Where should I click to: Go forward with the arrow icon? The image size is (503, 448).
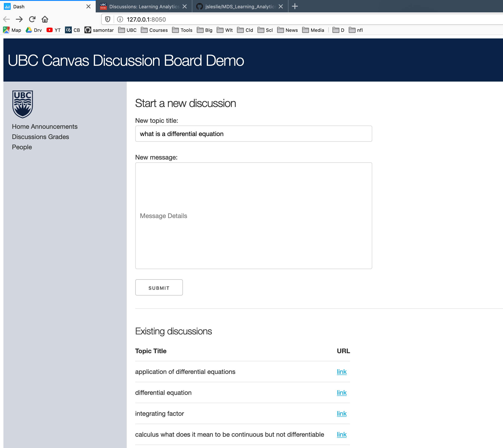click(x=19, y=19)
